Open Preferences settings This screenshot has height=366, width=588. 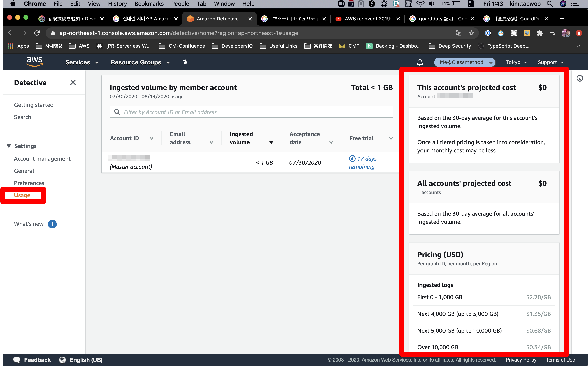point(29,183)
